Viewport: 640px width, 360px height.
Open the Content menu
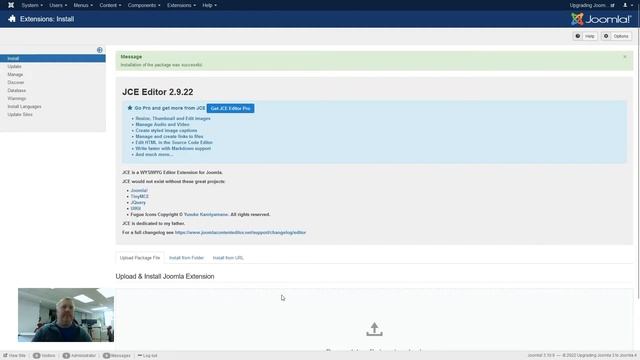coord(110,5)
